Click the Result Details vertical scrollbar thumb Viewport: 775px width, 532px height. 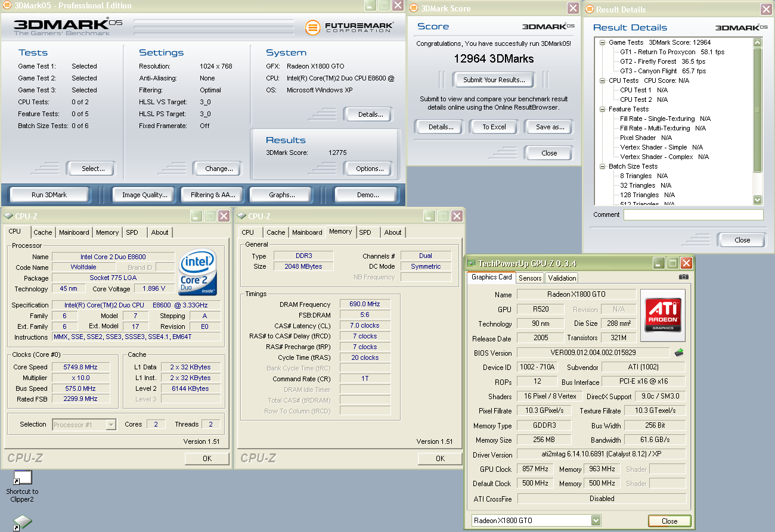click(758, 110)
